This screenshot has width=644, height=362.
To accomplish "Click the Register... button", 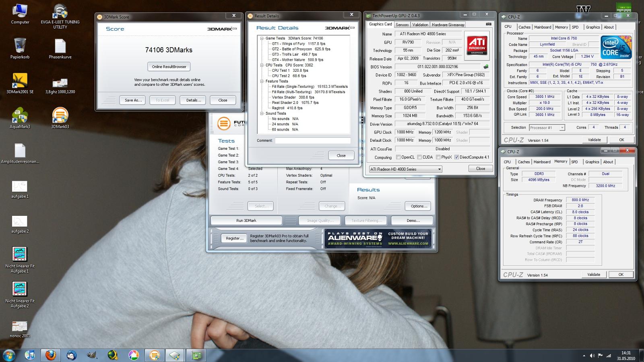I will (235, 238).
